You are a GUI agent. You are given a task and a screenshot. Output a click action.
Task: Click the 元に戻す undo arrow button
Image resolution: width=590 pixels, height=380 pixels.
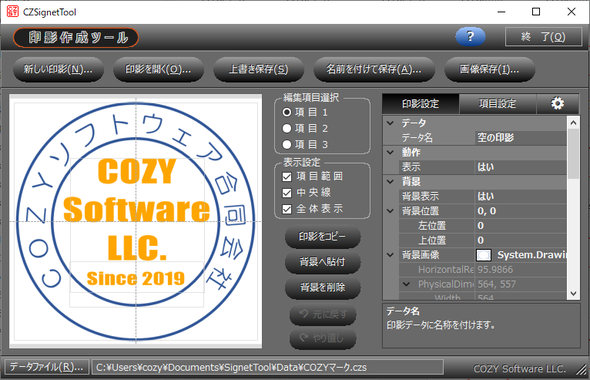(323, 314)
